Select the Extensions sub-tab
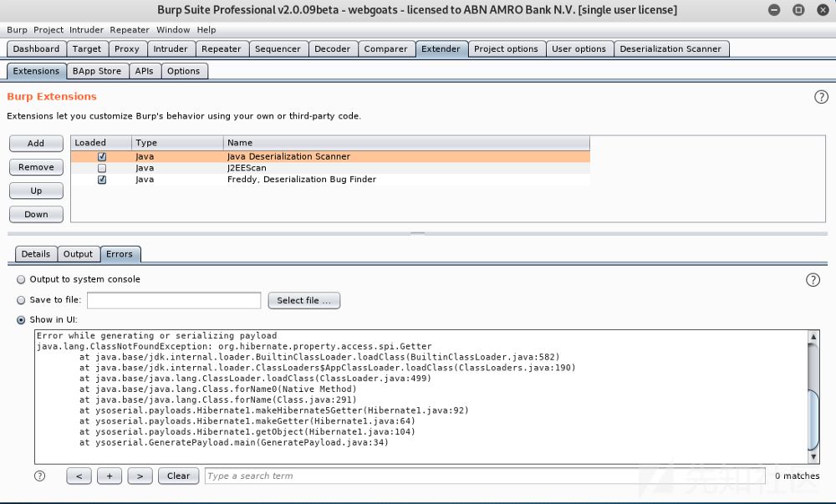The width and height of the screenshot is (836, 504). [x=36, y=71]
